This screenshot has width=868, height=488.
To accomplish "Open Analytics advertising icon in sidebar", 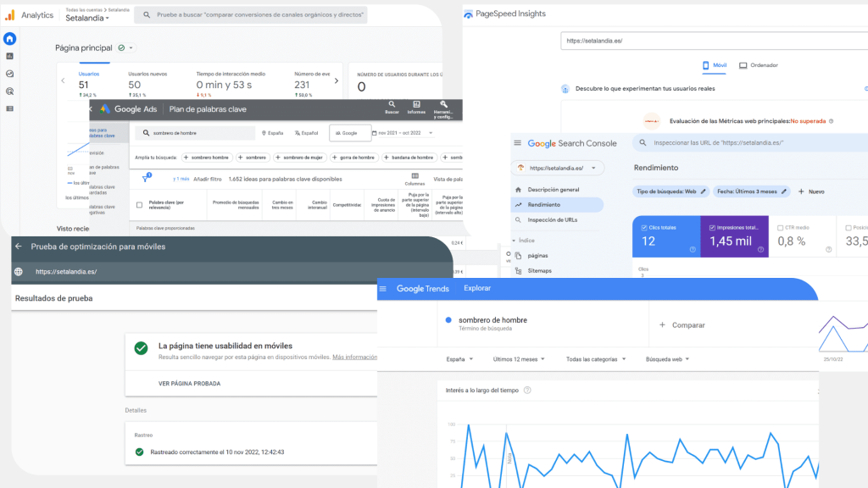I will (9, 91).
